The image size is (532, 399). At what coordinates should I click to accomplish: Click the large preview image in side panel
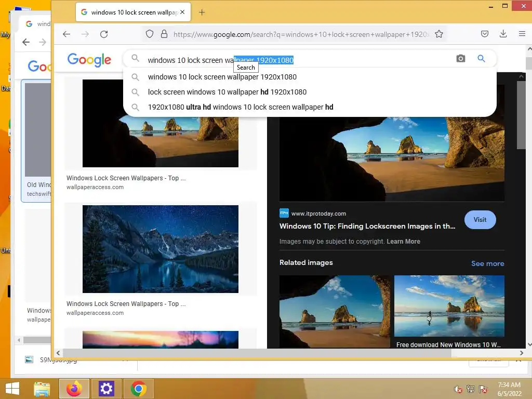pyautogui.click(x=392, y=159)
